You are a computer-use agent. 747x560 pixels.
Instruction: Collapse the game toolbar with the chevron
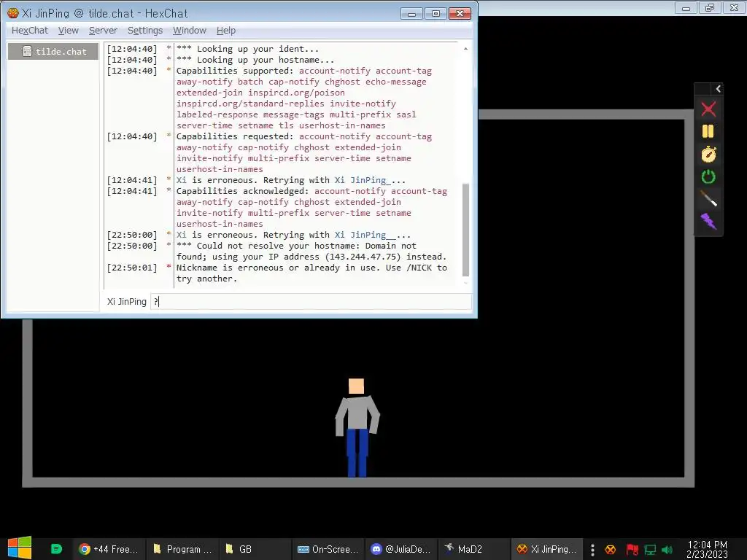(x=718, y=88)
